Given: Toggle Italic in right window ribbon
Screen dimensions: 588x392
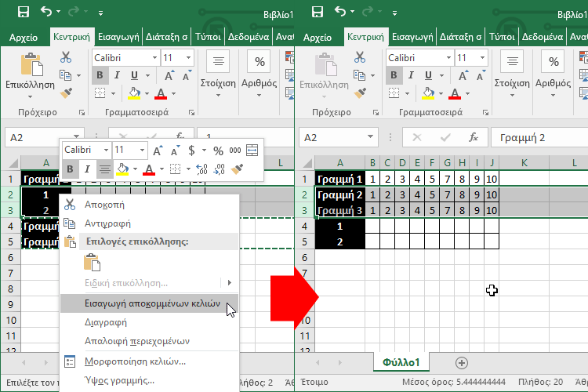Looking at the screenshot, I should (411, 75).
